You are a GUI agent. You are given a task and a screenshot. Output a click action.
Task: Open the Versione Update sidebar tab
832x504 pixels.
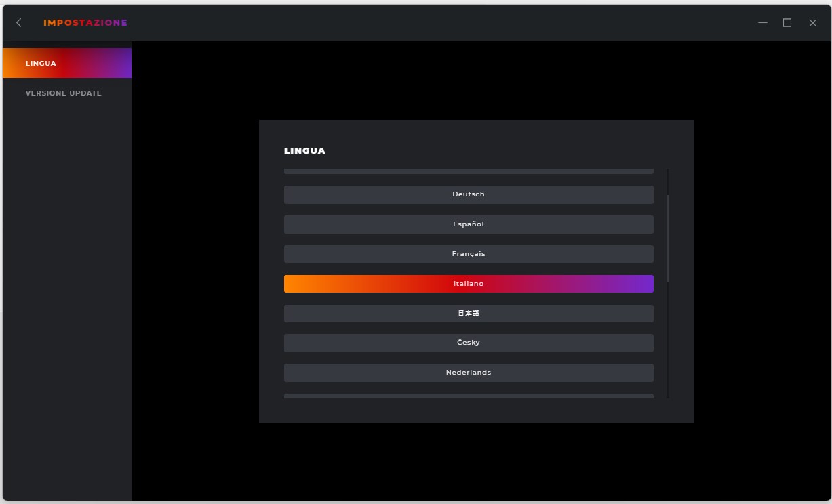67,93
